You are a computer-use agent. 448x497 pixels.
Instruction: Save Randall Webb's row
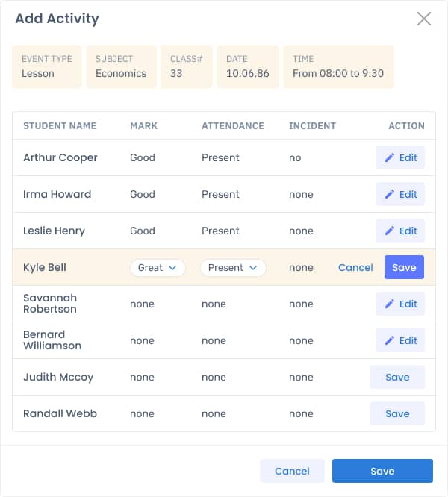coord(397,413)
